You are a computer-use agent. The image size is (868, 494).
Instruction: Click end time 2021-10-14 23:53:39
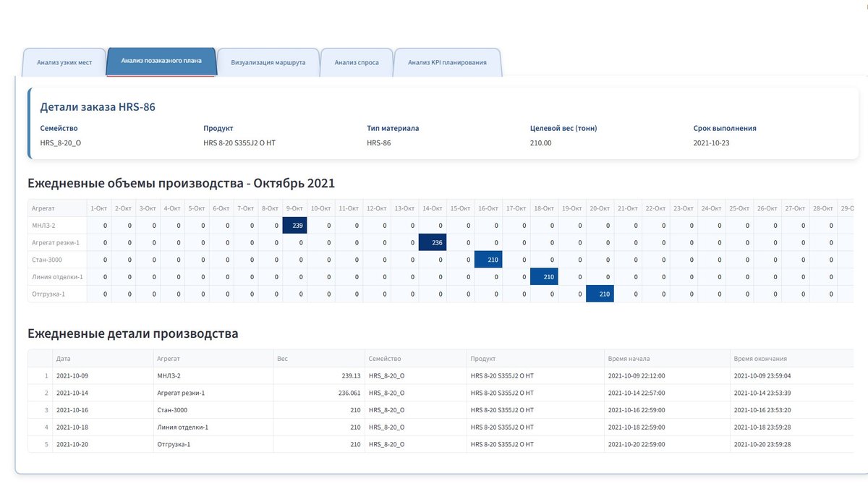pyautogui.click(x=762, y=393)
